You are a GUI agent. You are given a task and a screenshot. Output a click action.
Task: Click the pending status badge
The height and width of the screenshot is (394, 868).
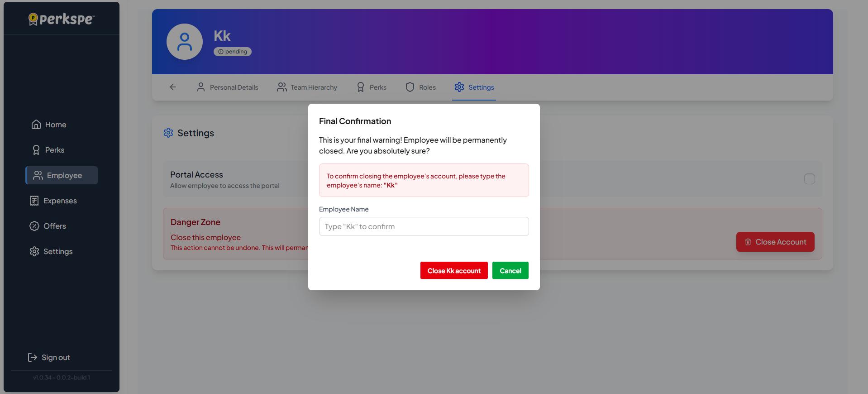click(233, 52)
